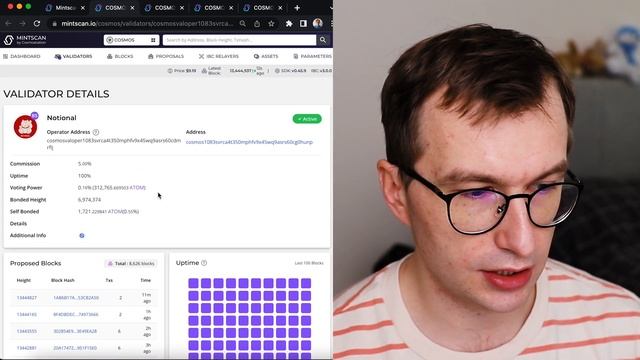Click the green Active status badge
Screen dimensions: 640x360
tap(307, 119)
